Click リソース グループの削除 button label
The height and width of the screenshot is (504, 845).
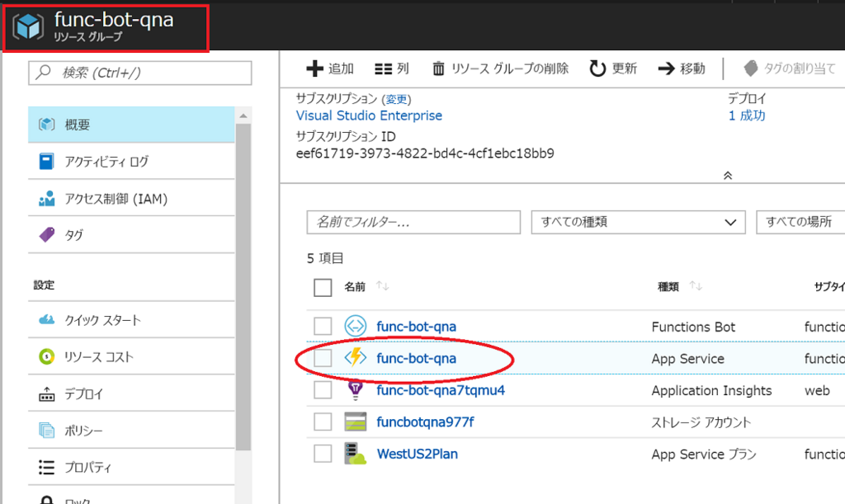click(x=510, y=68)
